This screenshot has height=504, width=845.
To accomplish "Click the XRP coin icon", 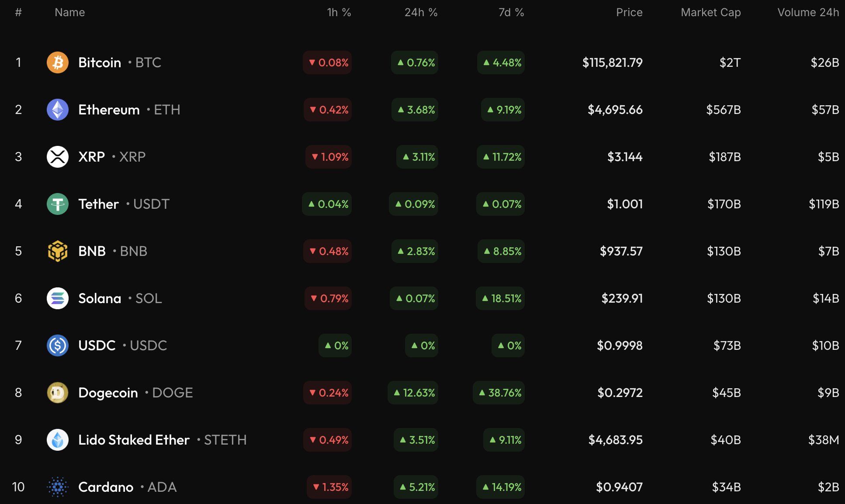I will (58, 157).
